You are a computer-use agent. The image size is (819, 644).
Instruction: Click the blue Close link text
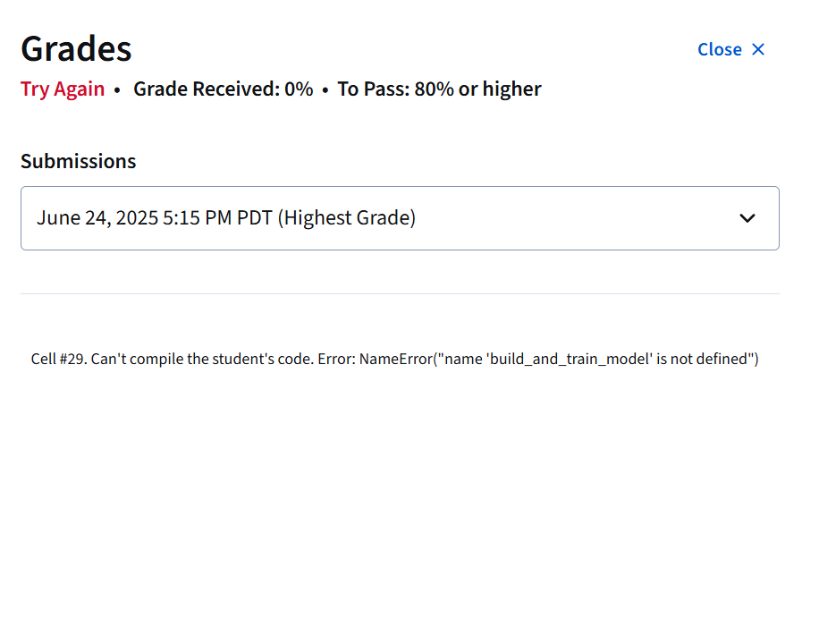pos(719,50)
